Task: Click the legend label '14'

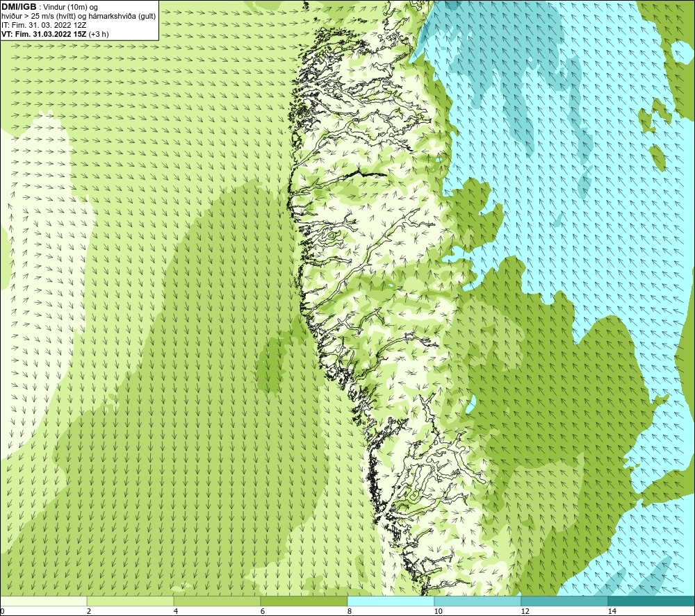Action: pos(612,611)
